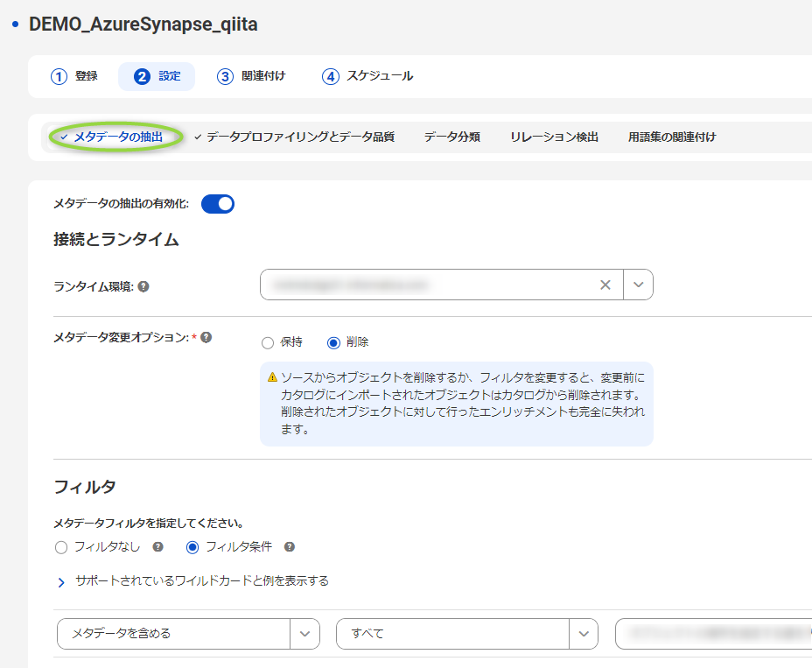Click help icon beside メタデータ変更オプション
This screenshot has width=812, height=668.
(x=206, y=337)
